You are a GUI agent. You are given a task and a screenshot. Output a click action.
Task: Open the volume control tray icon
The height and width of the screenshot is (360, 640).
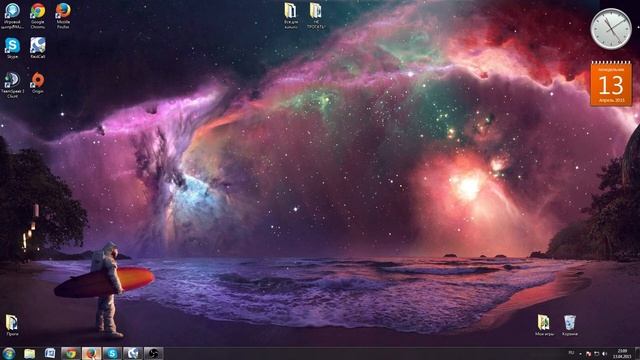tap(604, 353)
